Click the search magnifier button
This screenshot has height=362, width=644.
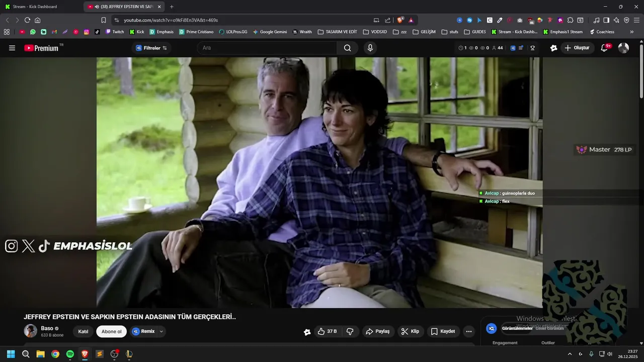click(348, 48)
